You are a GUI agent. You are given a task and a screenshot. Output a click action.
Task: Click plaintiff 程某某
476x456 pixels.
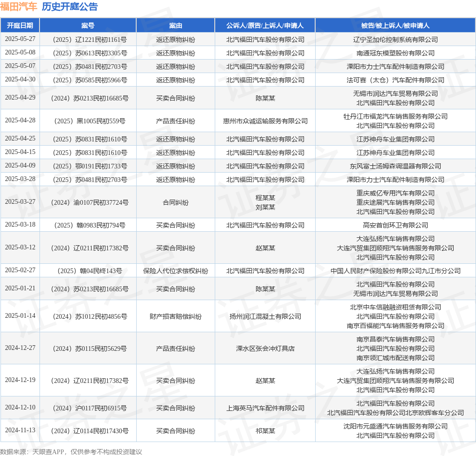[265, 198]
